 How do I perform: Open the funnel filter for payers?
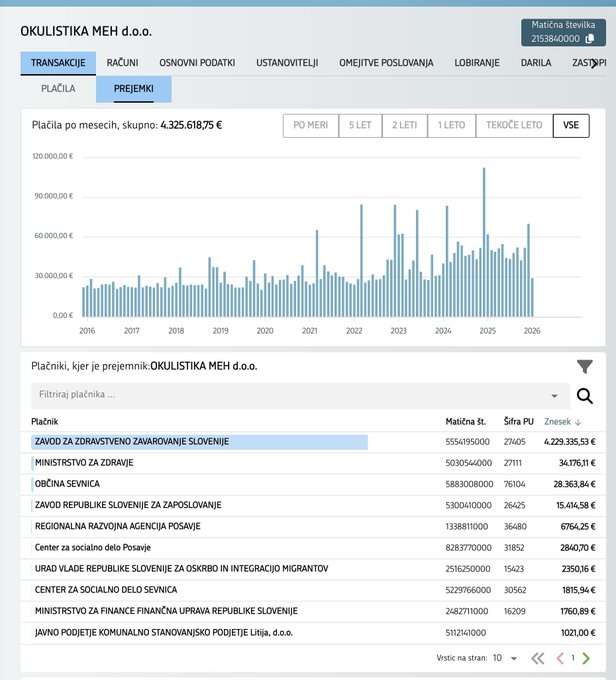585,367
